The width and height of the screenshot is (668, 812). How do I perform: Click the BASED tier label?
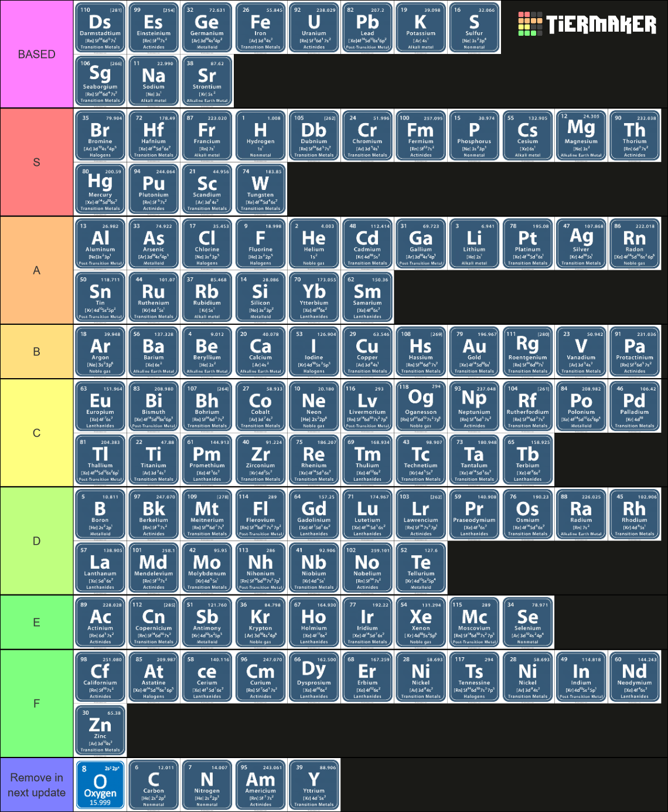coord(36,55)
